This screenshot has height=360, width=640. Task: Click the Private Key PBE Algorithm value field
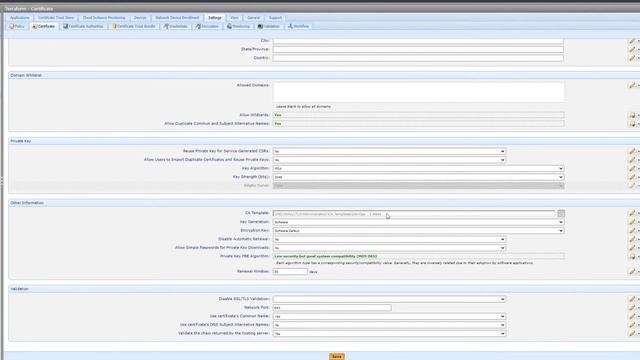pyautogui.click(x=419, y=256)
